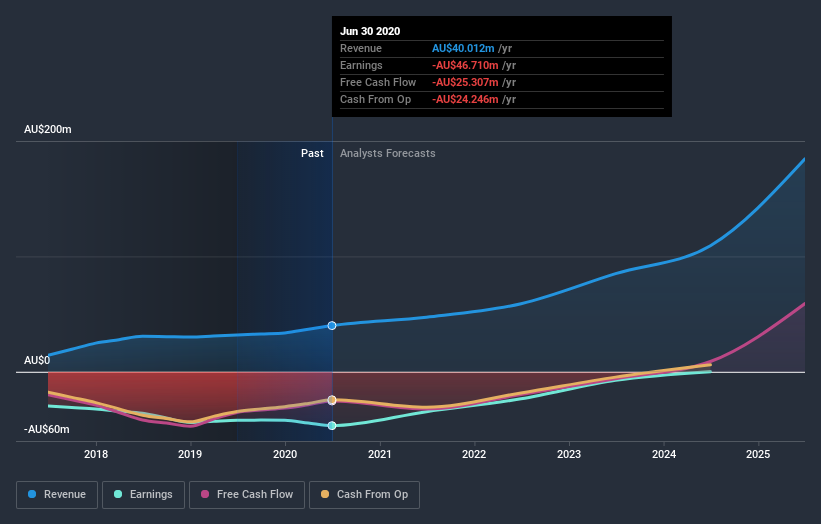Click the Jun 30 2020 tooltip date
This screenshot has width=821, height=524.
[370, 31]
